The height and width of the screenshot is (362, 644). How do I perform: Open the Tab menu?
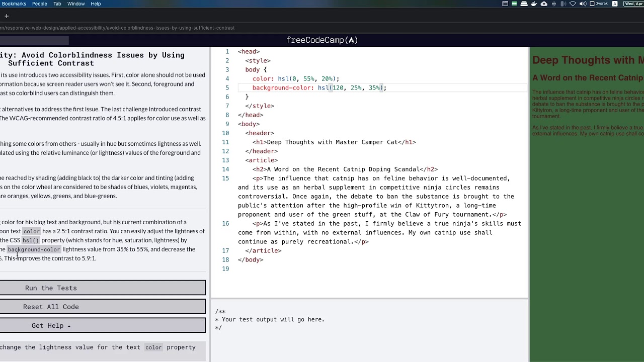tap(57, 4)
